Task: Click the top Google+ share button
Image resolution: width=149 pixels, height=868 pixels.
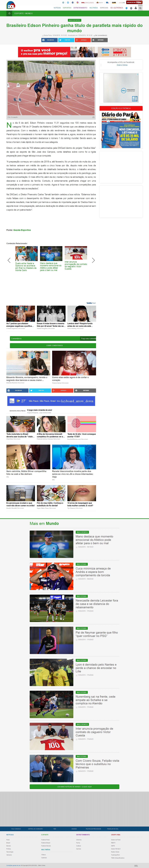Action: [x=83, y=40]
